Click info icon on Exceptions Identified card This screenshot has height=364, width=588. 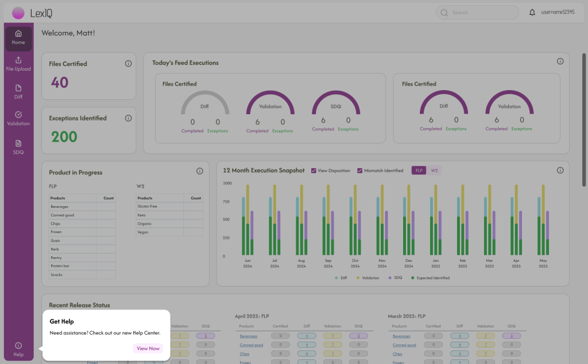click(x=128, y=118)
